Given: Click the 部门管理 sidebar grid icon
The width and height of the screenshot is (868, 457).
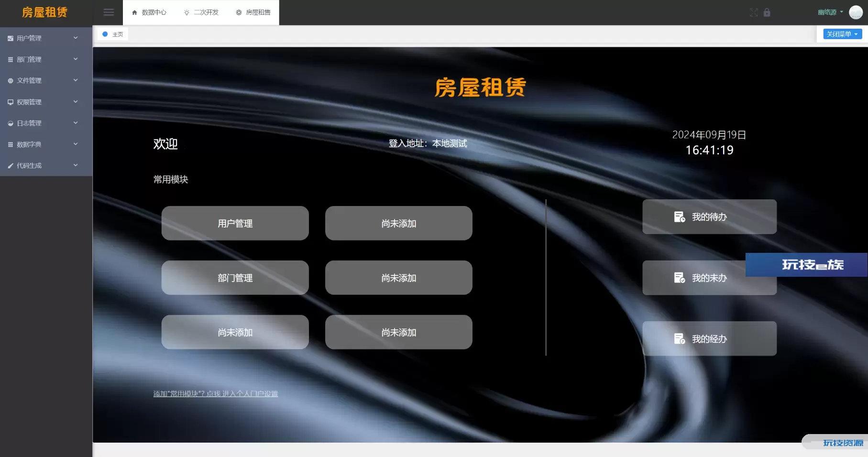Looking at the screenshot, I should click(11, 59).
